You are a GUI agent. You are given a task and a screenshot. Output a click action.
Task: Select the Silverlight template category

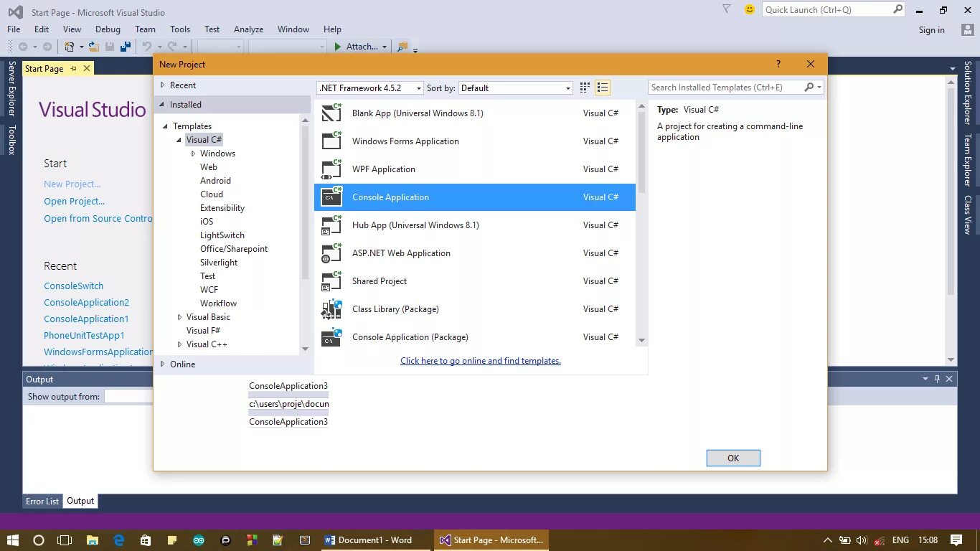pyautogui.click(x=219, y=263)
